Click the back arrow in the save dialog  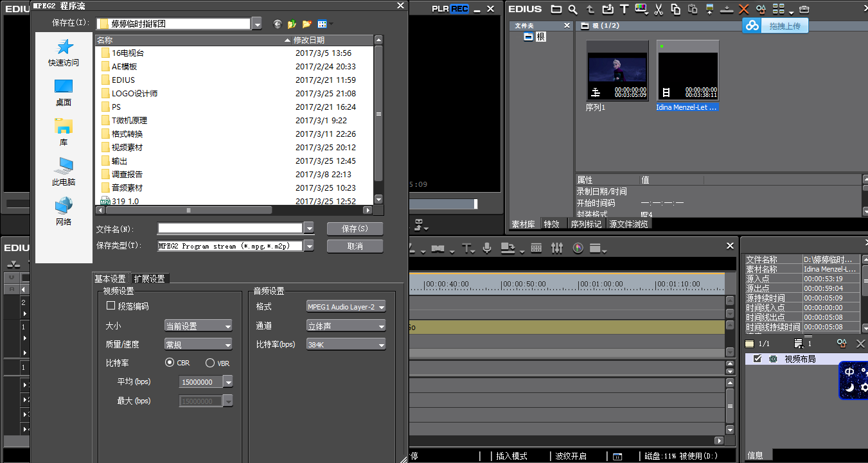[x=278, y=24]
